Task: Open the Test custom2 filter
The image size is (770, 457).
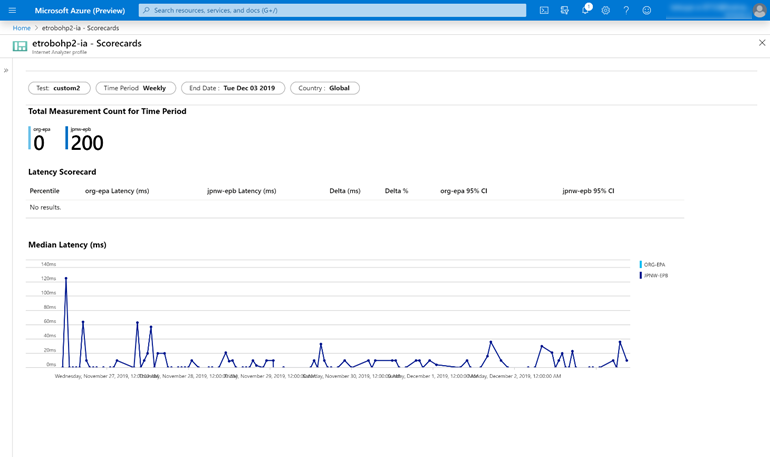Action: click(x=59, y=88)
